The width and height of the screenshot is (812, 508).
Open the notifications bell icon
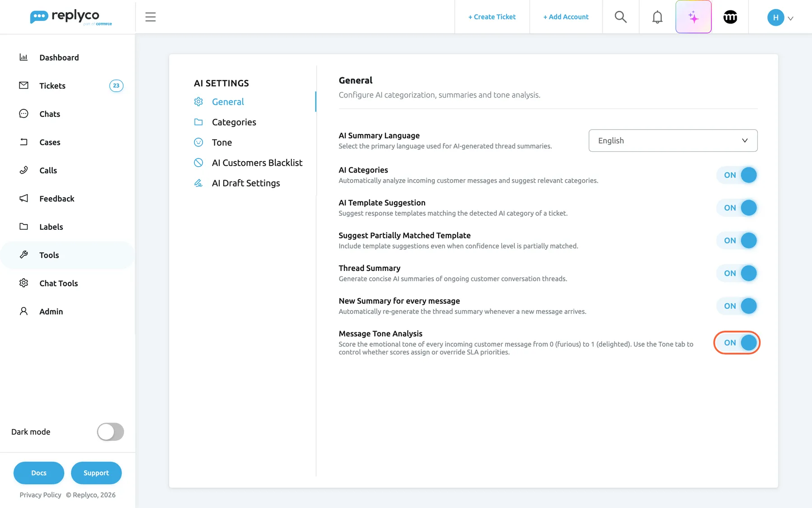pyautogui.click(x=657, y=17)
